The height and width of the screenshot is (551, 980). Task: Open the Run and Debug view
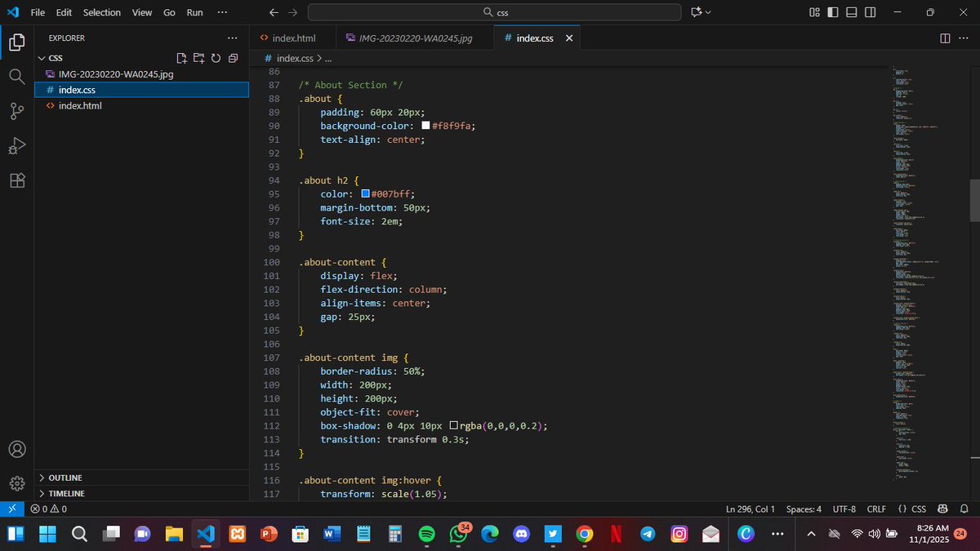(x=16, y=146)
